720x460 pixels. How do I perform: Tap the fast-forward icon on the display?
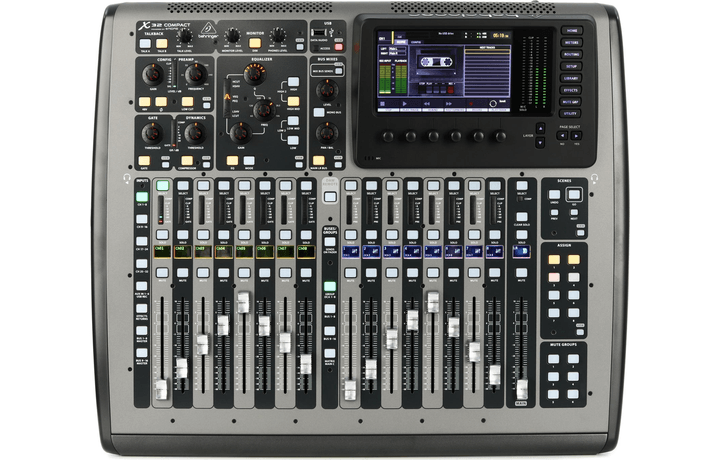click(448, 104)
